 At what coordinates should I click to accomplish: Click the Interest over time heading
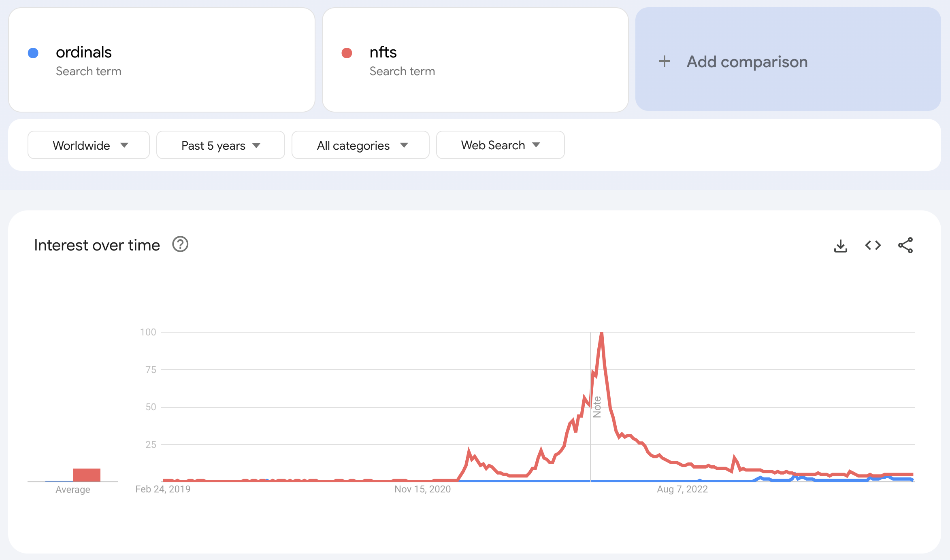coord(97,245)
